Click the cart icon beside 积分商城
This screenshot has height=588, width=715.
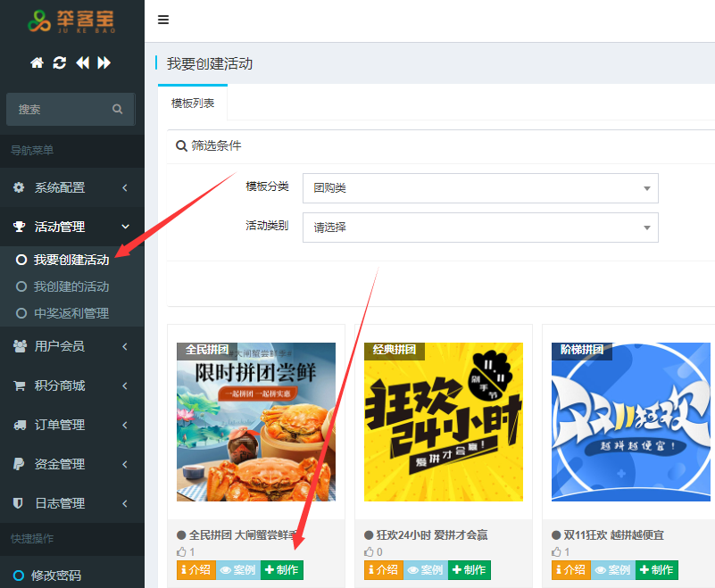pos(19,385)
